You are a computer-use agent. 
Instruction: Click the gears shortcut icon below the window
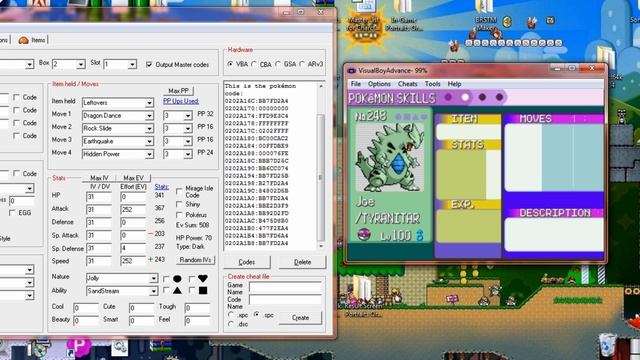[x=120, y=347]
